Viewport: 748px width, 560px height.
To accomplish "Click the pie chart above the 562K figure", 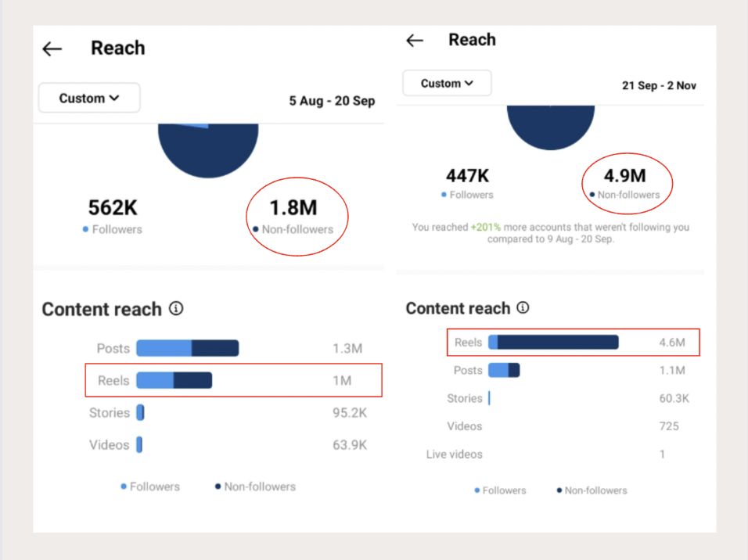I will tap(208, 150).
